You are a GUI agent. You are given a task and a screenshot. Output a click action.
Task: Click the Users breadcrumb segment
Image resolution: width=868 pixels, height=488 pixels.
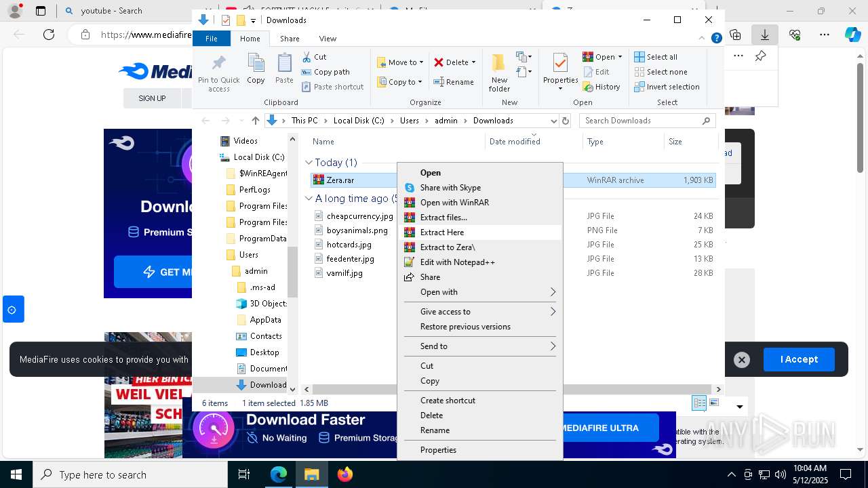pos(410,121)
